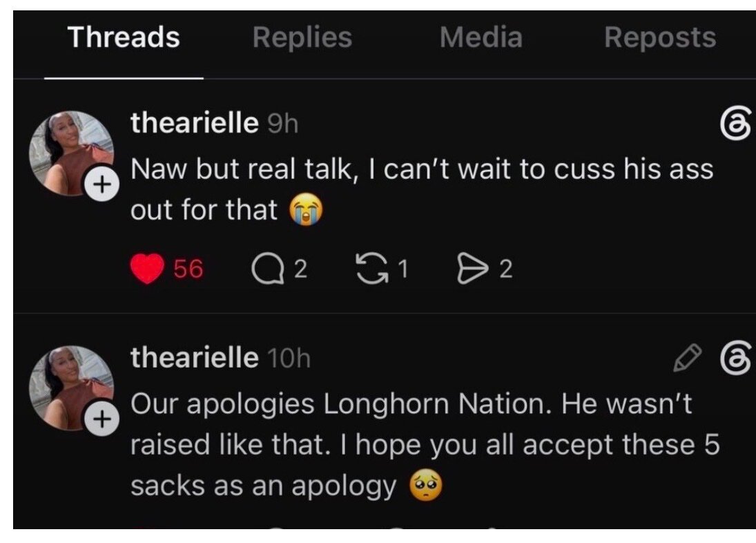View first post's profile picture
This screenshot has height=543, width=756.
71,153
